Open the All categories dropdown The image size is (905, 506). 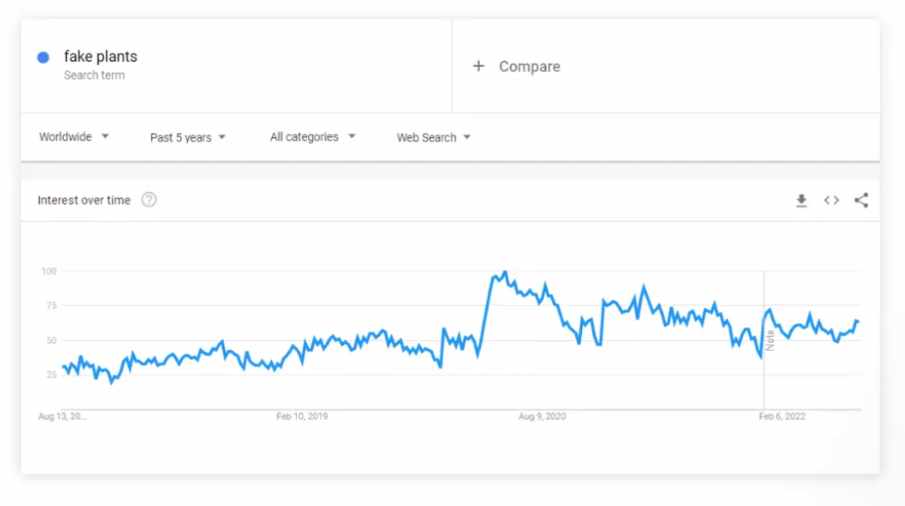click(x=312, y=137)
